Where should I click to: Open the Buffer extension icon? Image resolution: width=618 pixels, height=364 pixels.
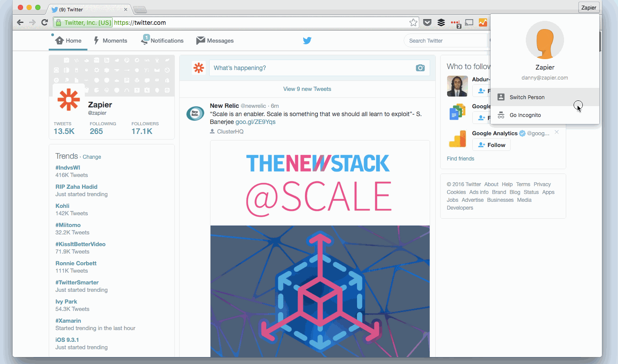pos(441,23)
